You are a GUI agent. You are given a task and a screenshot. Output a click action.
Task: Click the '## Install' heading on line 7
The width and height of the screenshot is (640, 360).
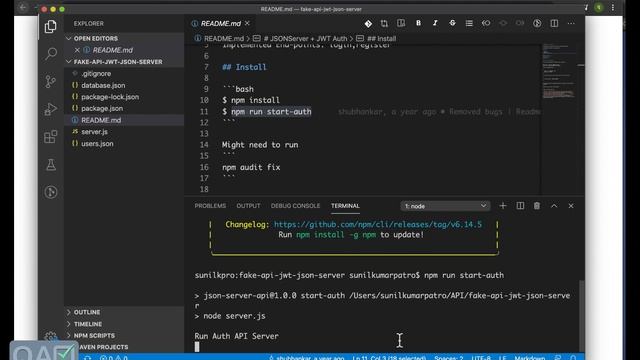tap(244, 67)
